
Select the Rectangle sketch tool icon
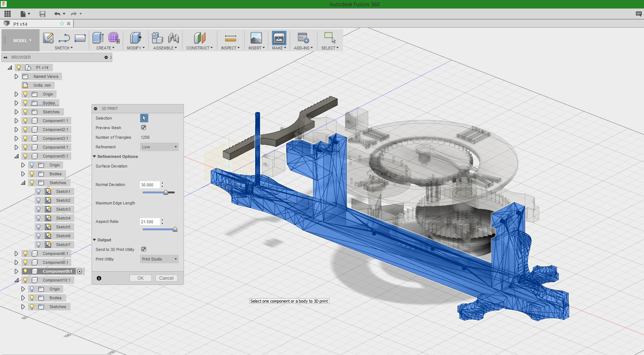pos(80,38)
